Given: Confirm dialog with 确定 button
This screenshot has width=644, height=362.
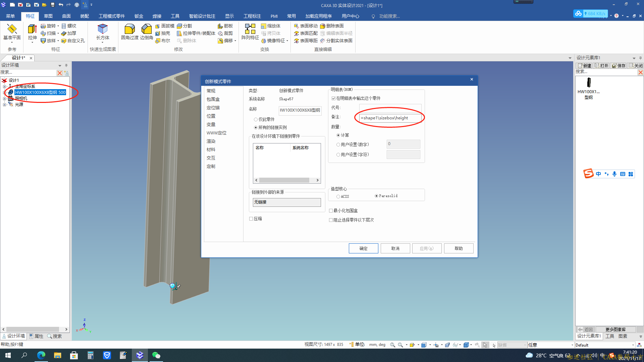Looking at the screenshot, I should pyautogui.click(x=364, y=248).
